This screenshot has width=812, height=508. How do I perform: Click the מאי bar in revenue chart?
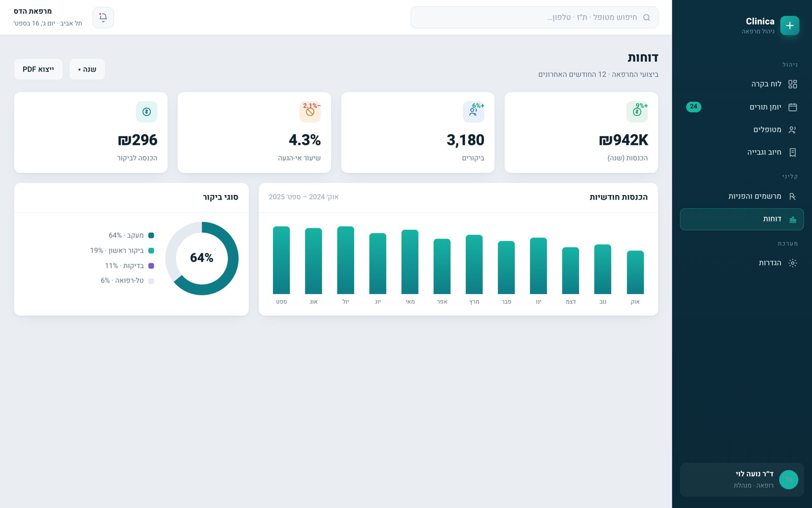pyautogui.click(x=410, y=262)
